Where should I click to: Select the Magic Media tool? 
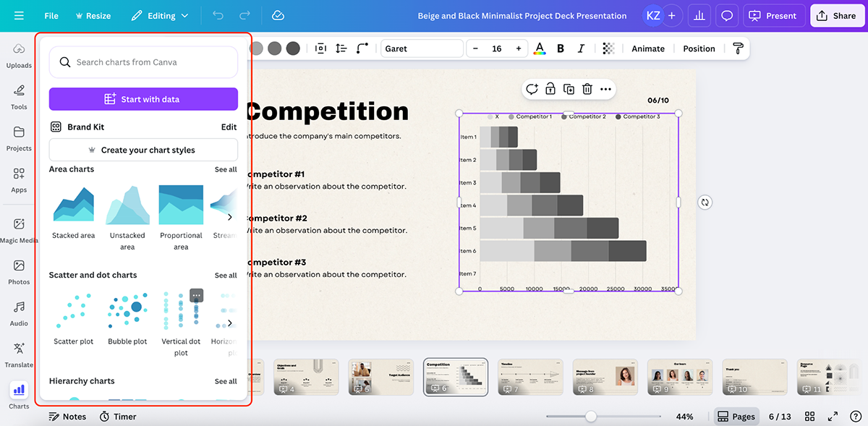tap(18, 229)
